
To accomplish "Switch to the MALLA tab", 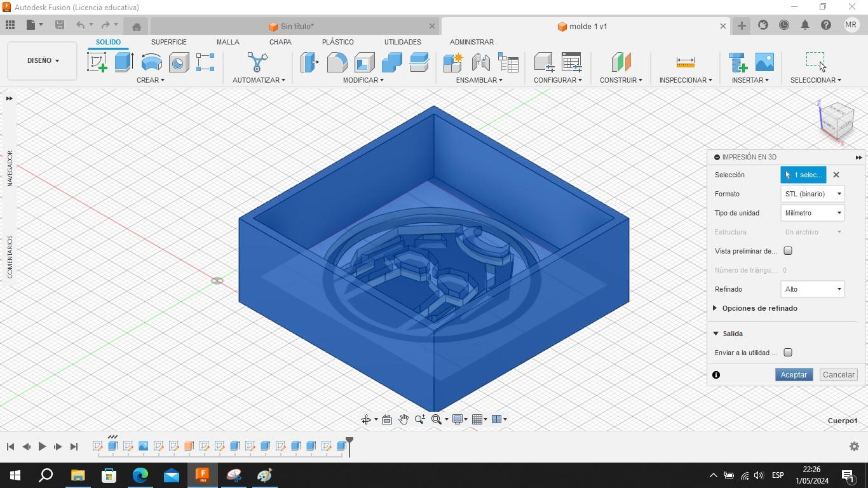I will [x=227, y=42].
